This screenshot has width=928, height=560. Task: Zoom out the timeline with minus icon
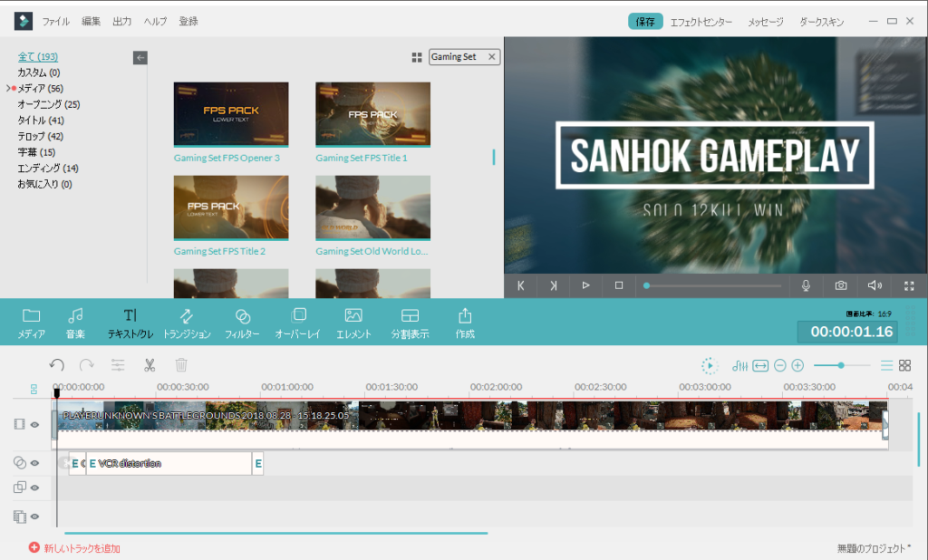(x=780, y=366)
